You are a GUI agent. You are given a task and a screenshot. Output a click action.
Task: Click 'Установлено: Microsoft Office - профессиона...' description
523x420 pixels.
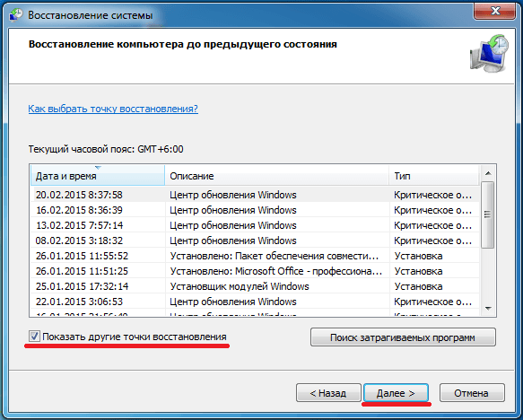coord(275,271)
